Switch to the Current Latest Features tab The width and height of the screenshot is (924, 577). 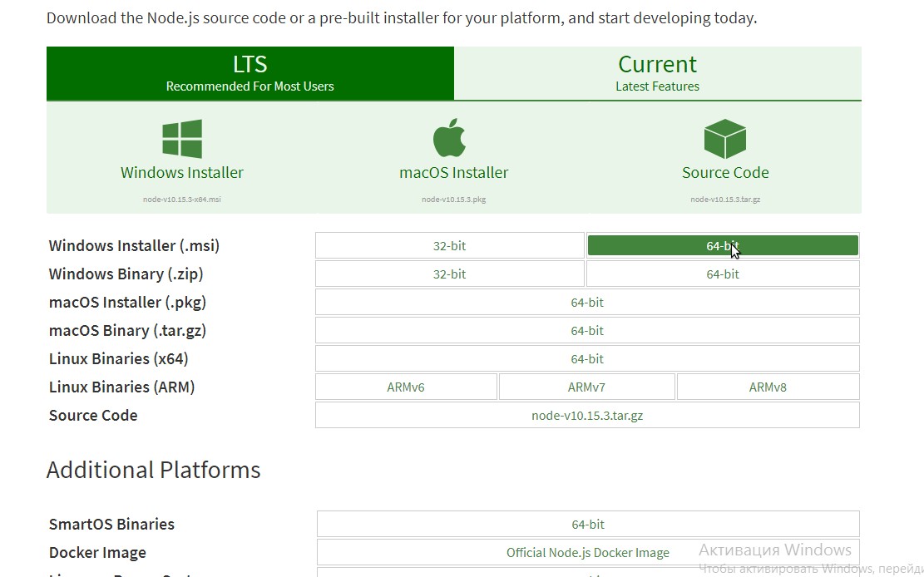pyautogui.click(x=658, y=73)
